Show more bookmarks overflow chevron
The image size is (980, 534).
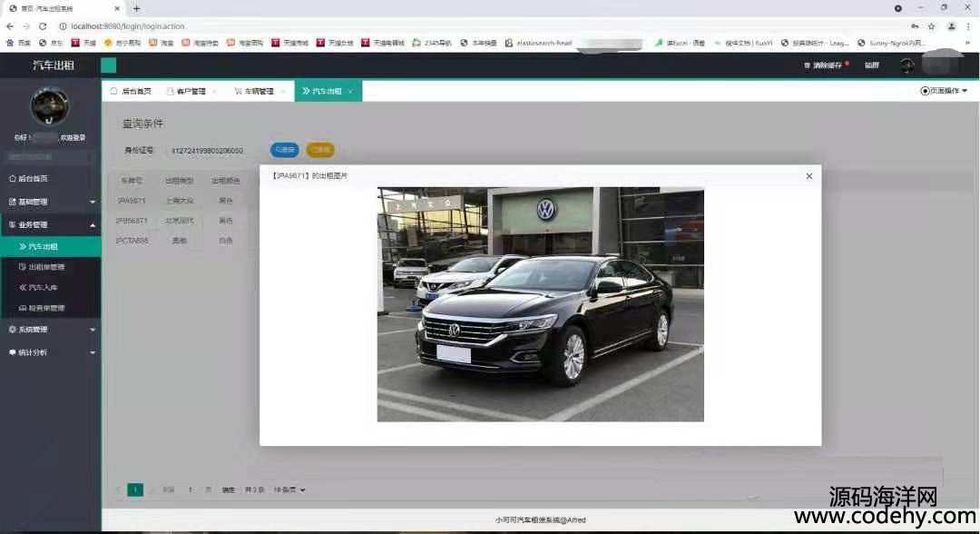[967, 44]
